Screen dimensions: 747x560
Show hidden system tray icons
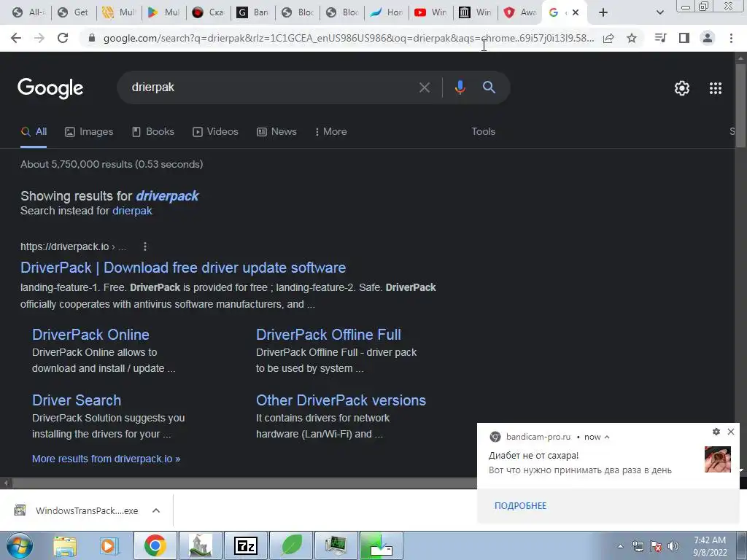(x=620, y=546)
